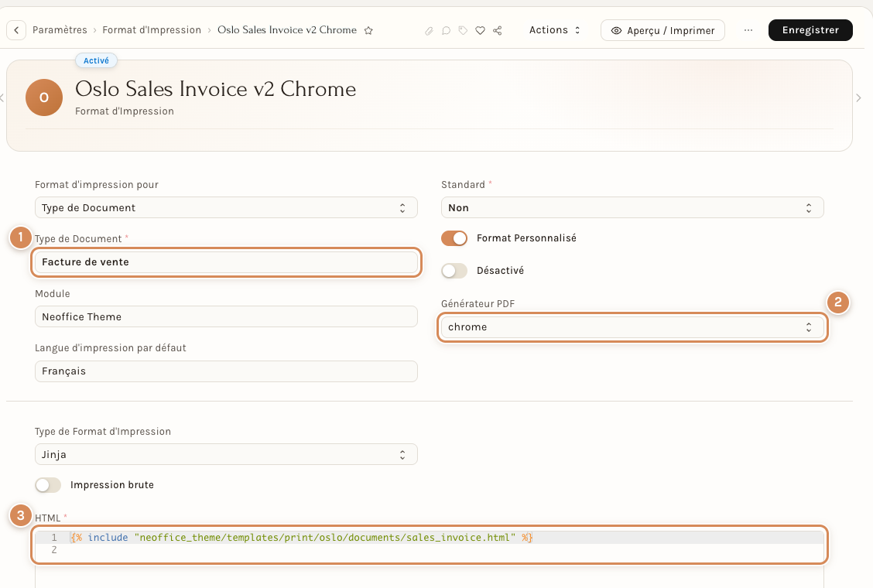Image resolution: width=873 pixels, height=588 pixels.
Task: Click the HTML field label
Action: pyautogui.click(x=47, y=518)
